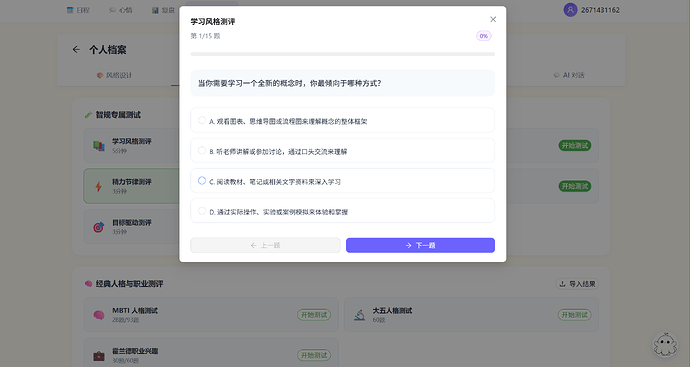Click the 学习风格测评 card
Viewport: 690px width, 367px height.
(x=131, y=145)
